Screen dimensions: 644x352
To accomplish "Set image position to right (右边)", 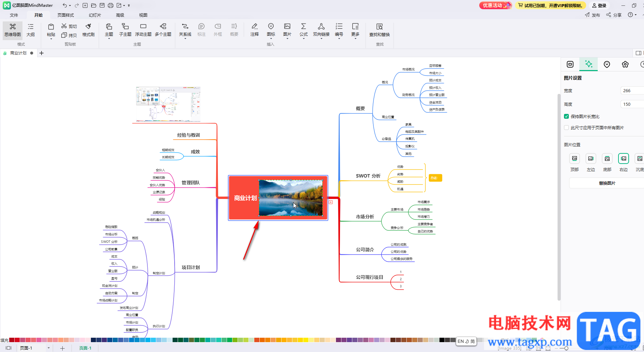I will (624, 158).
